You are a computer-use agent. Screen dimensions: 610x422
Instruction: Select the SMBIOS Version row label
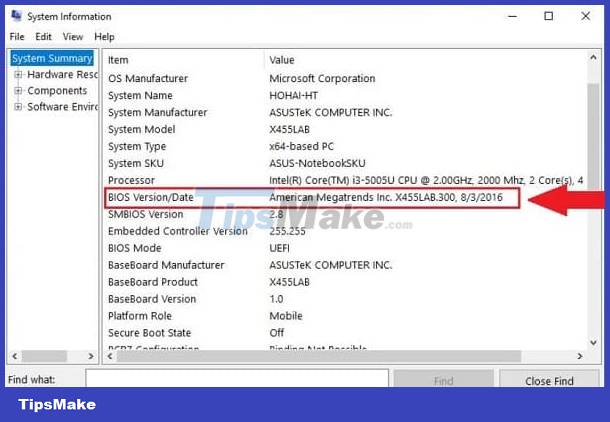click(145, 214)
